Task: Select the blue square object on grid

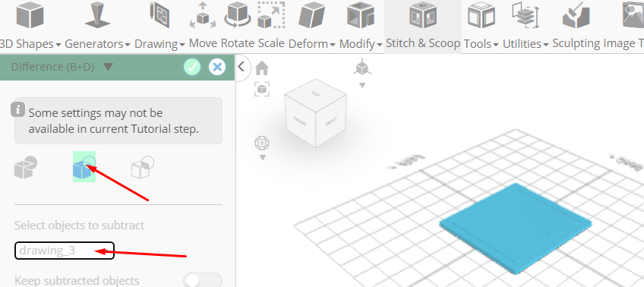Action: 516,229
